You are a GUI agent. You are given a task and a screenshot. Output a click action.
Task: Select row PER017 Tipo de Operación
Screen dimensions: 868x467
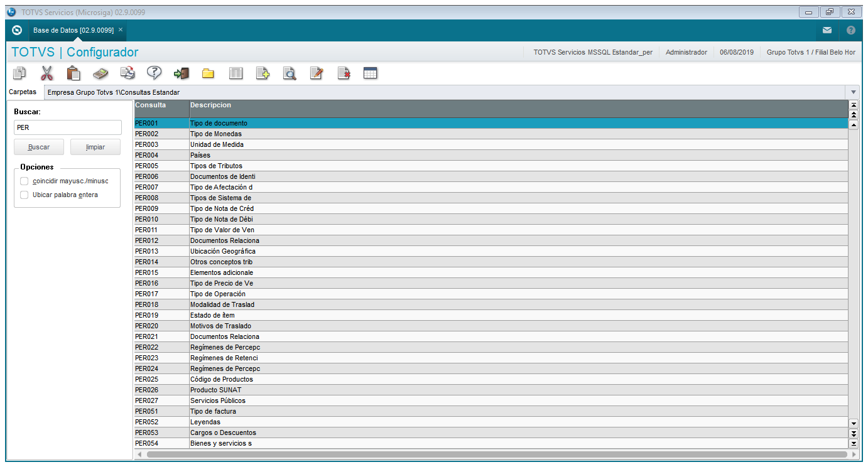pyautogui.click(x=491, y=294)
